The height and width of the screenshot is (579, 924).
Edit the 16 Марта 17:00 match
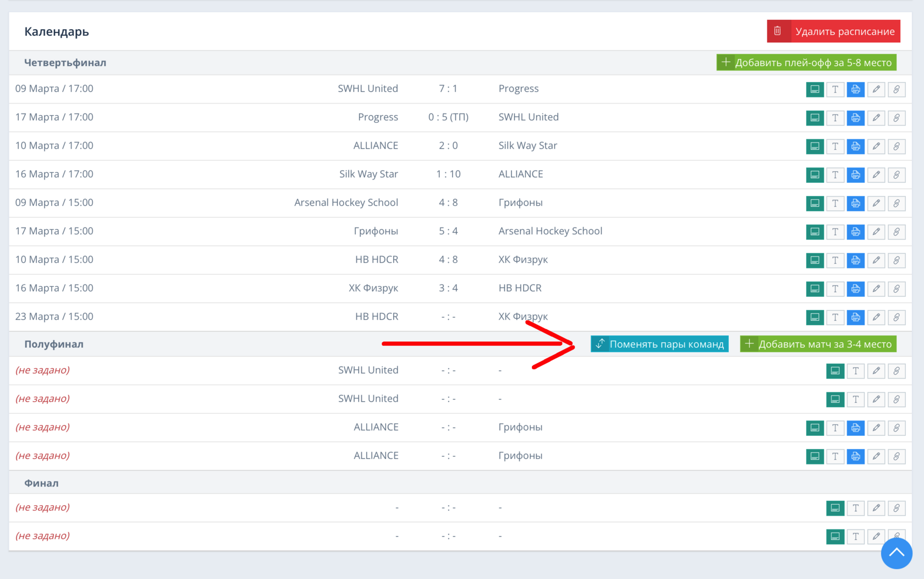(876, 175)
